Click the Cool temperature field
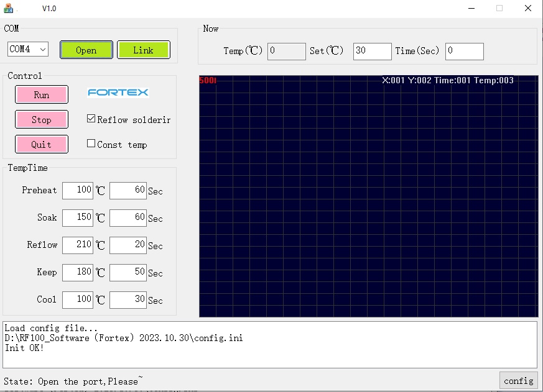The height and width of the screenshot is (392, 543). pyautogui.click(x=78, y=300)
